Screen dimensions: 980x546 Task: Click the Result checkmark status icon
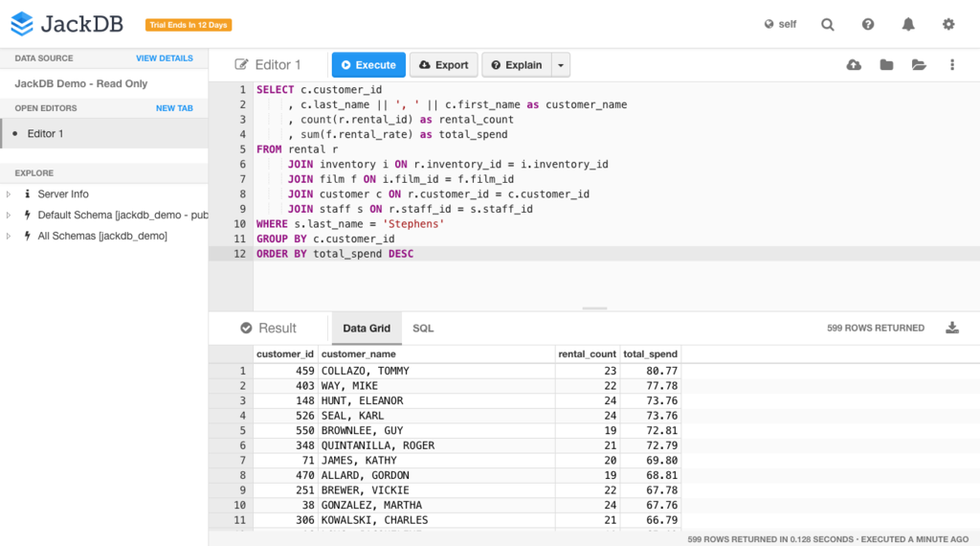[x=246, y=329]
